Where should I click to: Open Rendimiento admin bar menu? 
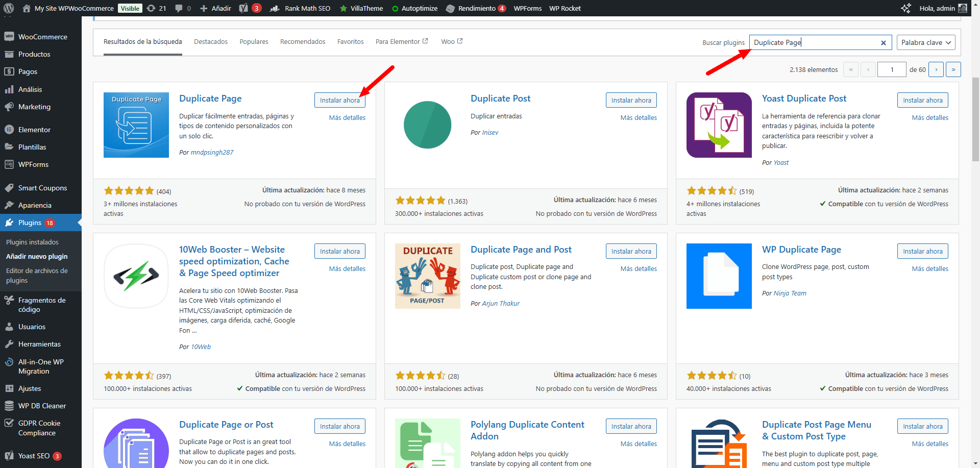[476, 8]
